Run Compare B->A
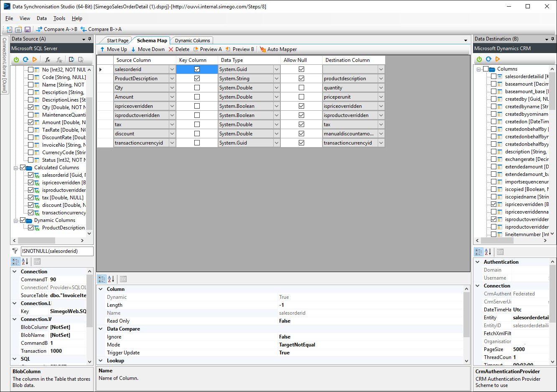Screen dimensions: 557x392 pyautogui.click(x=101, y=29)
